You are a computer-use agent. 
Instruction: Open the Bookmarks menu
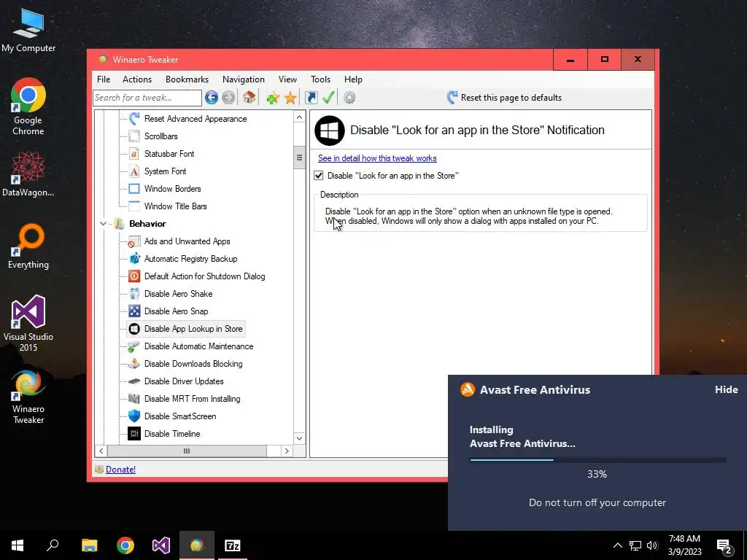[187, 79]
